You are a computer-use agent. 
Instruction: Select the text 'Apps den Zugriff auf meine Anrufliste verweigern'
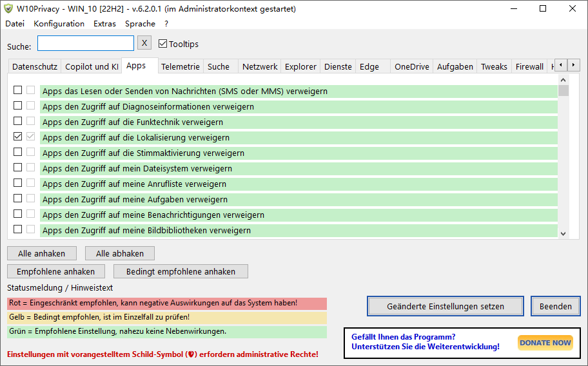(x=134, y=184)
